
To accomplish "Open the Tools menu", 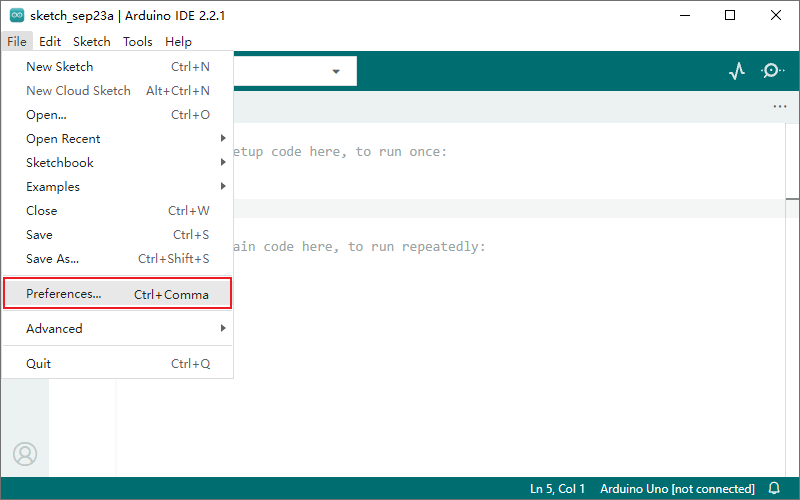I will pos(138,42).
